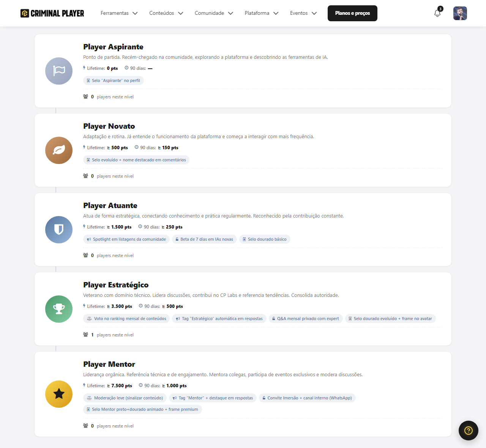Open the help question mark button
The height and width of the screenshot is (448, 486).
469,431
